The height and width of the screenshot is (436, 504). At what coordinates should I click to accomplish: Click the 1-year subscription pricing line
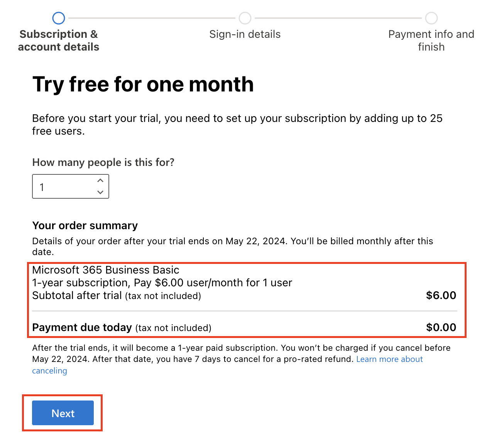[162, 283]
